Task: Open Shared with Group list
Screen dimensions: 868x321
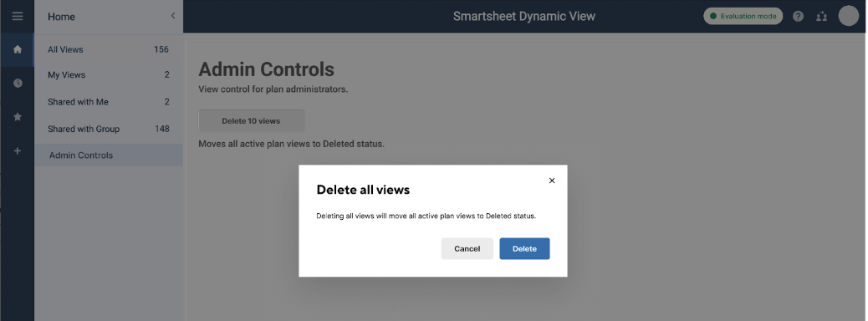Action: point(109,129)
